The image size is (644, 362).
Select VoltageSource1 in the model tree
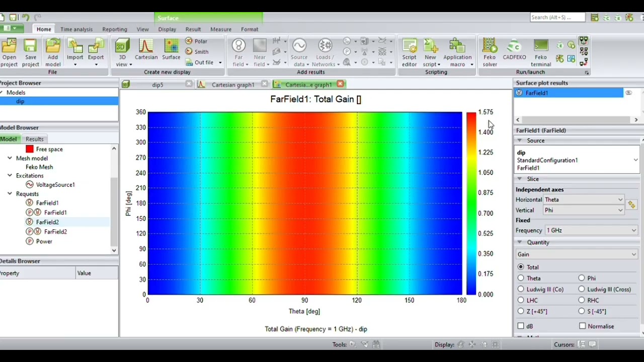point(55,185)
